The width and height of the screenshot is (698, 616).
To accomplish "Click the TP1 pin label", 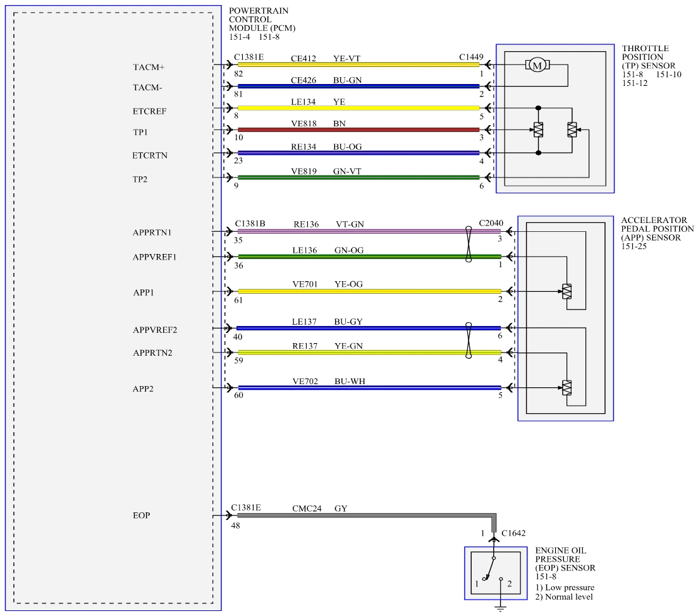I will point(140,132).
